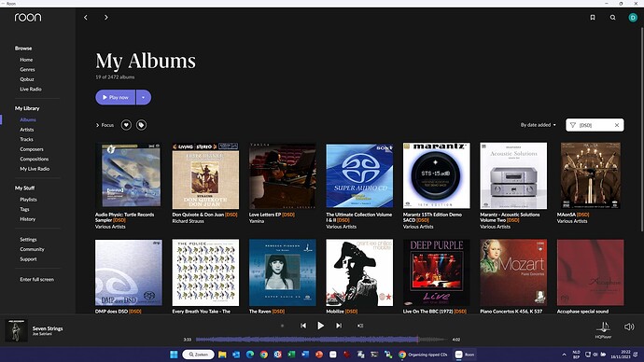Screen dimensions: 644x362
Task: Open Qobuz in the sidebar
Action: [x=27, y=79]
